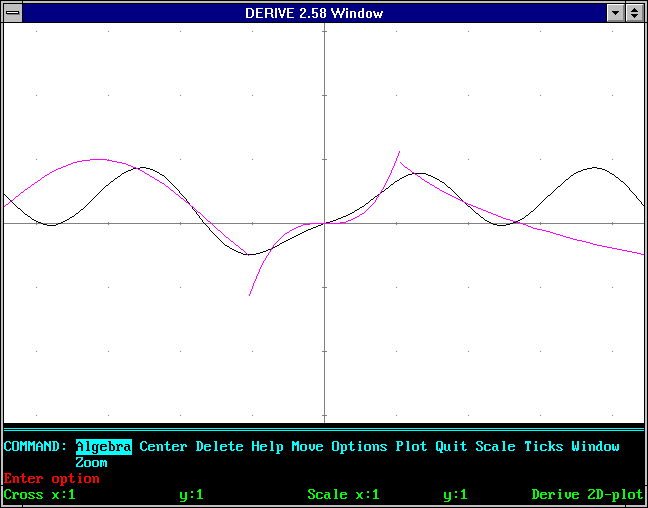Pick the Ticks command

tap(543, 447)
